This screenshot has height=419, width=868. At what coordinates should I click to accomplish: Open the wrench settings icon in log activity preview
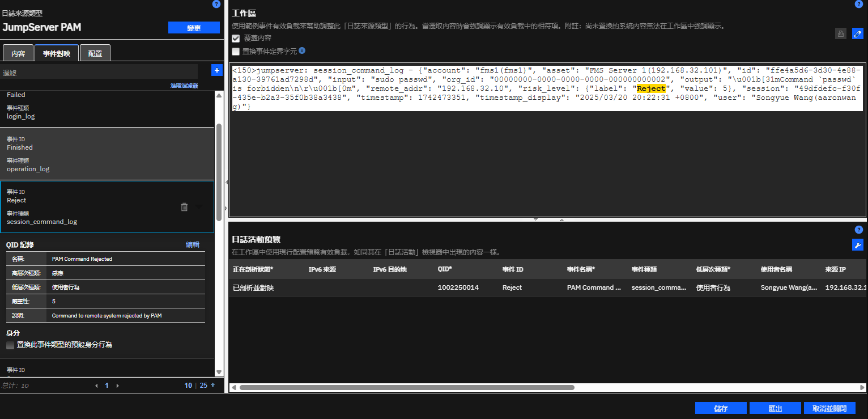click(858, 245)
